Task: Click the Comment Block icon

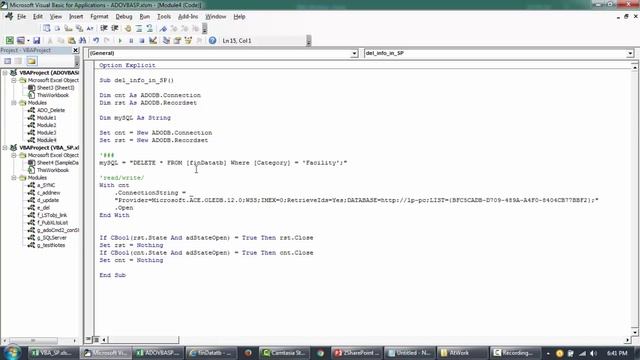Action: point(139,28)
